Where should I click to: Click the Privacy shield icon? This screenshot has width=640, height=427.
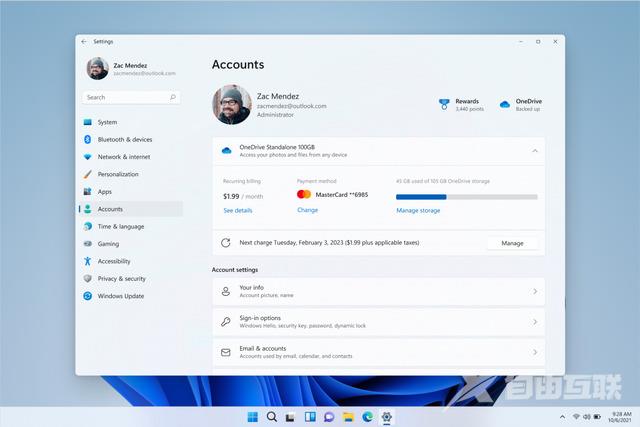87,279
